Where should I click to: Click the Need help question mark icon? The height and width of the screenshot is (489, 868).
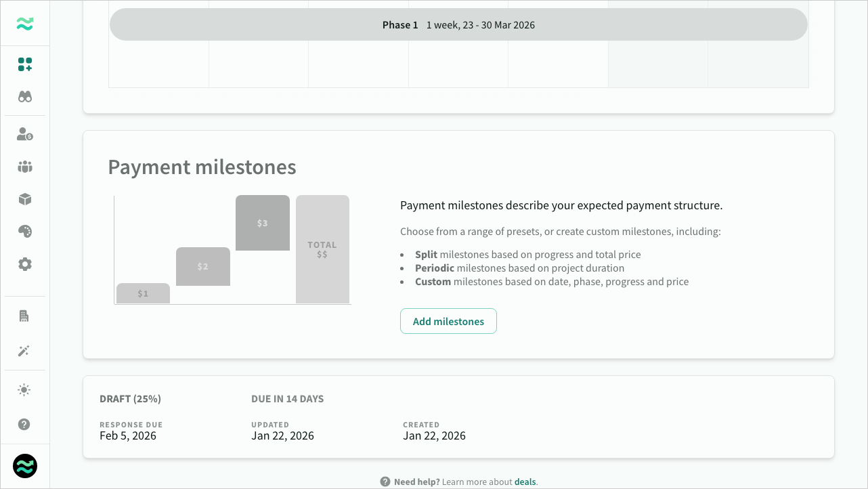pos(385,481)
